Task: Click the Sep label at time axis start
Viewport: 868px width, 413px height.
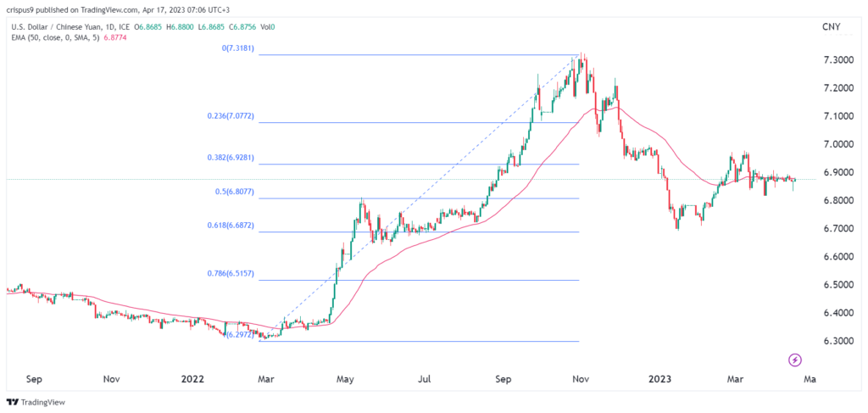Action: (34, 379)
